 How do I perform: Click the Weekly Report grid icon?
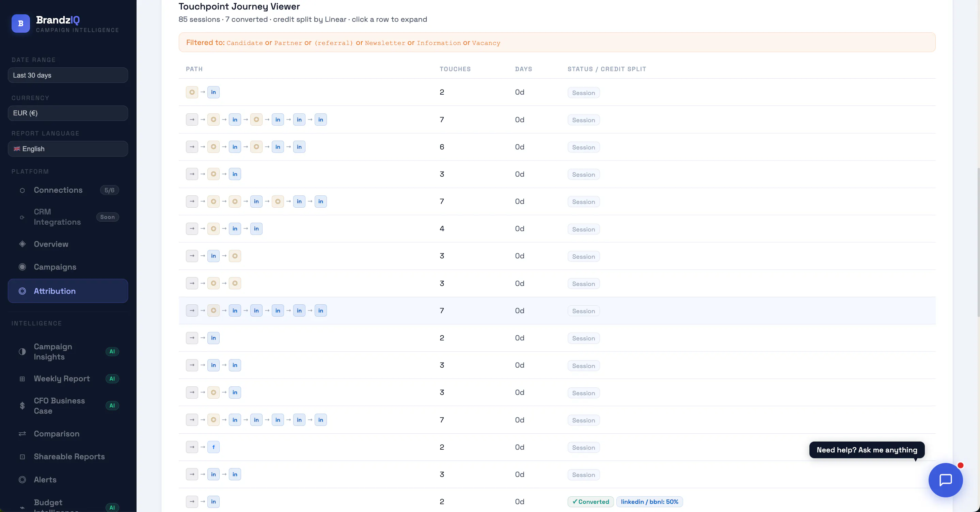[22, 379]
